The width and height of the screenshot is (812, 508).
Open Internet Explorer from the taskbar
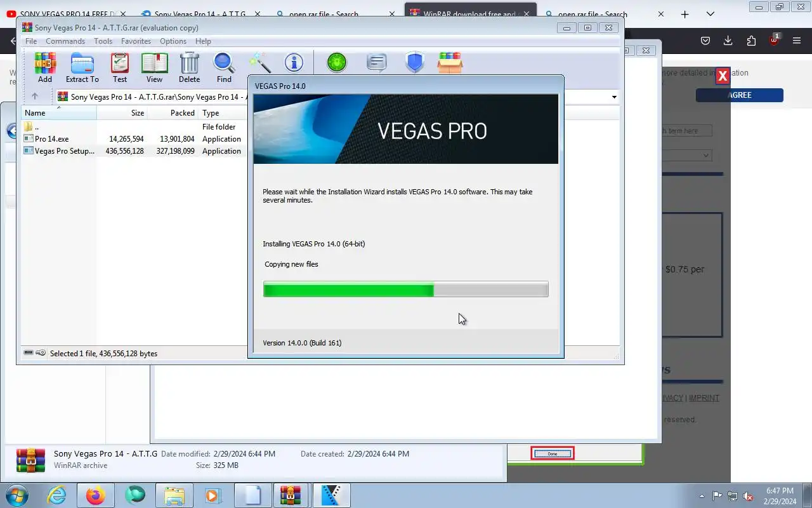pyautogui.click(x=57, y=495)
